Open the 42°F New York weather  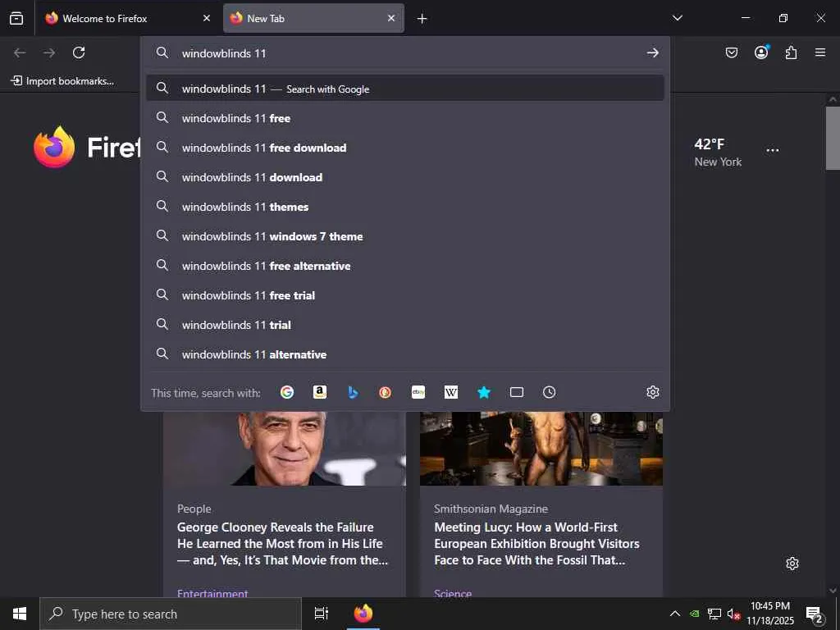click(x=718, y=152)
